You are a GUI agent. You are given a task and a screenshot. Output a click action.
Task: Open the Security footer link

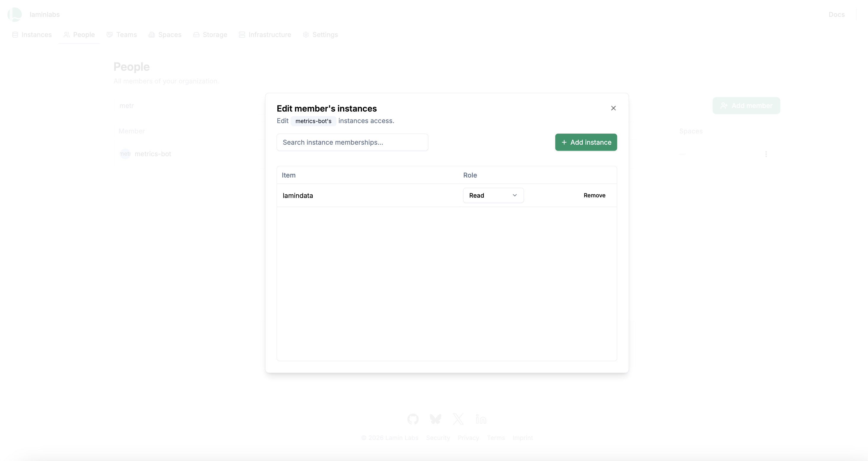pos(438,438)
